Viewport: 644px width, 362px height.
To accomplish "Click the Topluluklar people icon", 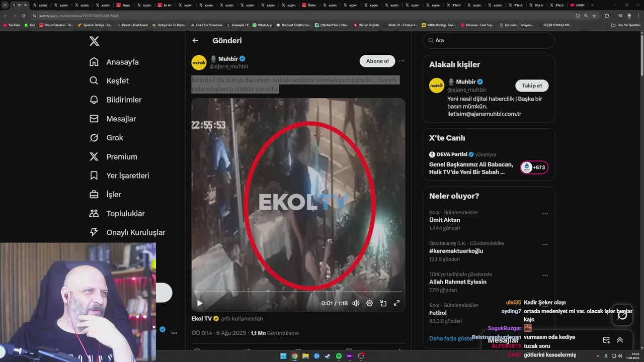I will (94, 213).
